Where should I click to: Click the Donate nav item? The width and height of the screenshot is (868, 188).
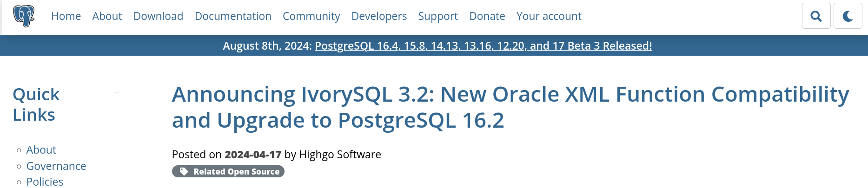[x=487, y=16]
